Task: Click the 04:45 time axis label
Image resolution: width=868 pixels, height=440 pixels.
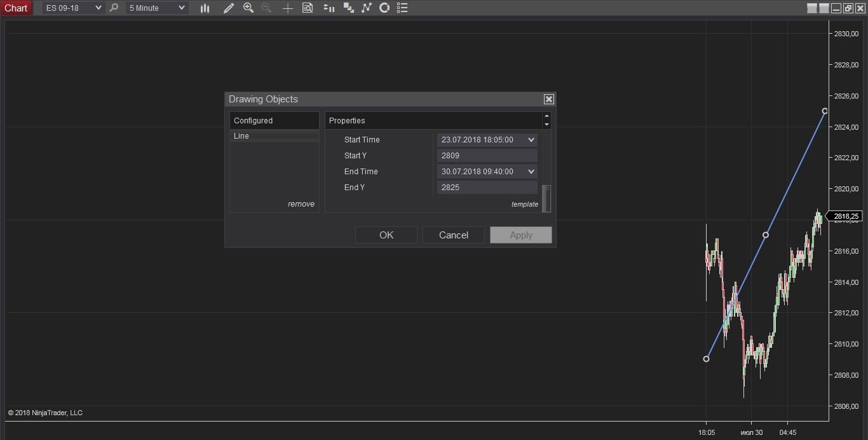Action: click(788, 432)
